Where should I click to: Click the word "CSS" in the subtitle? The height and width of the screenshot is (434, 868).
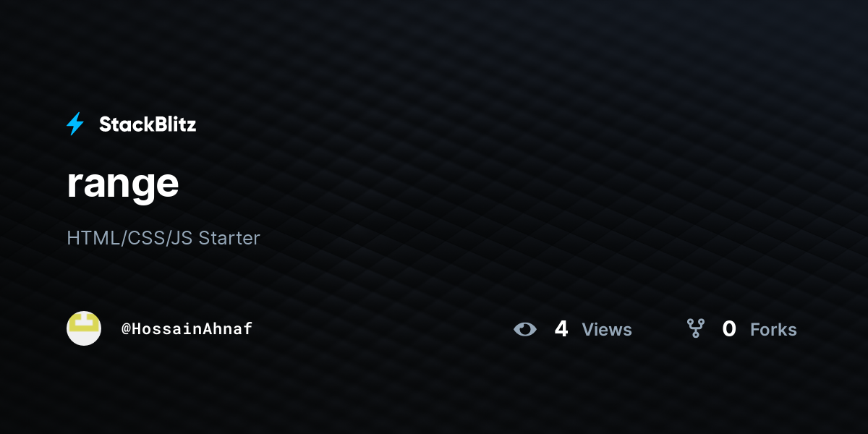pyautogui.click(x=147, y=238)
